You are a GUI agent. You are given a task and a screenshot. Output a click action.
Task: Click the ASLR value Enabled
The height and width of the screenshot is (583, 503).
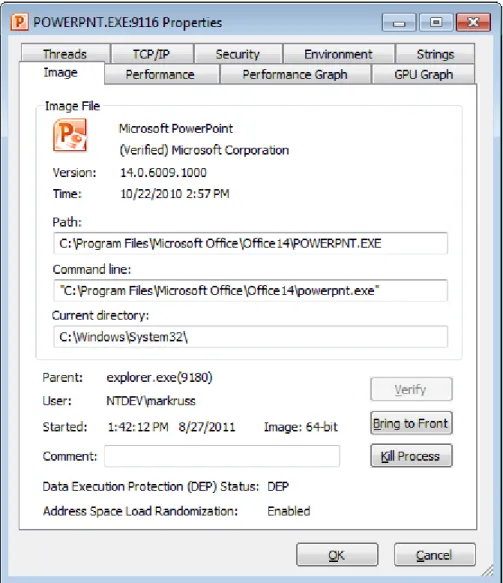(x=289, y=511)
